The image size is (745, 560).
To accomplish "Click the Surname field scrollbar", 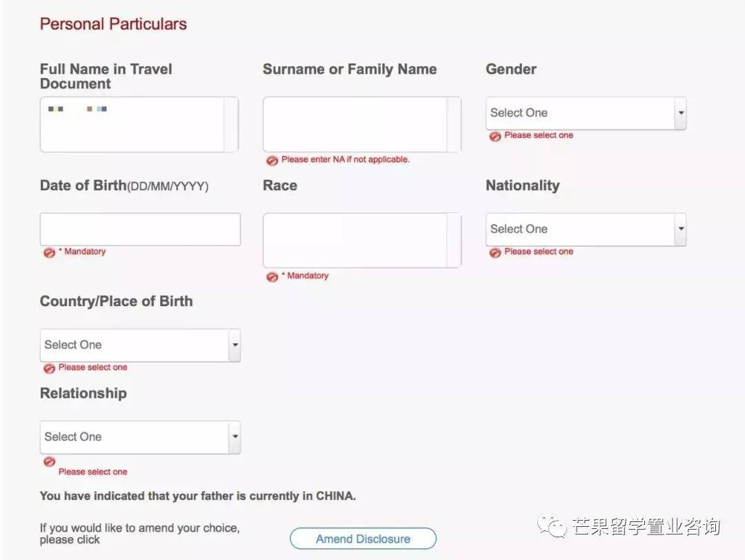I will [454, 124].
